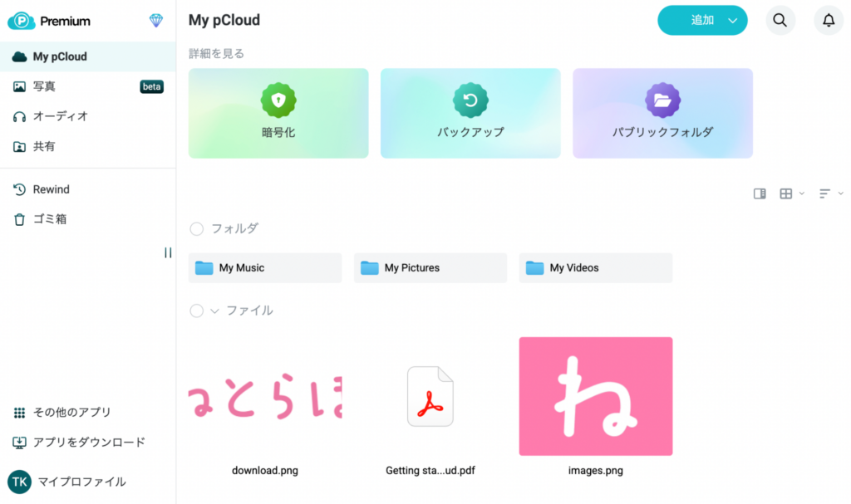Open the 暗号化 encryption shield card

[278, 113]
